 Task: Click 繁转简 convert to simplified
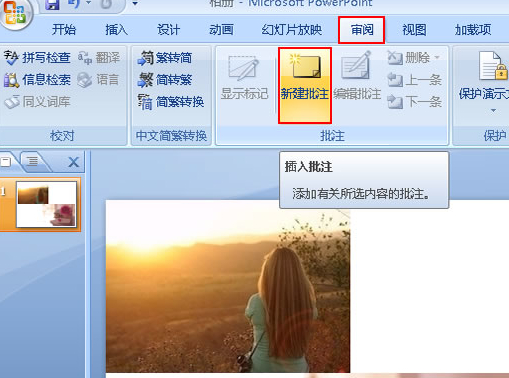pos(165,58)
